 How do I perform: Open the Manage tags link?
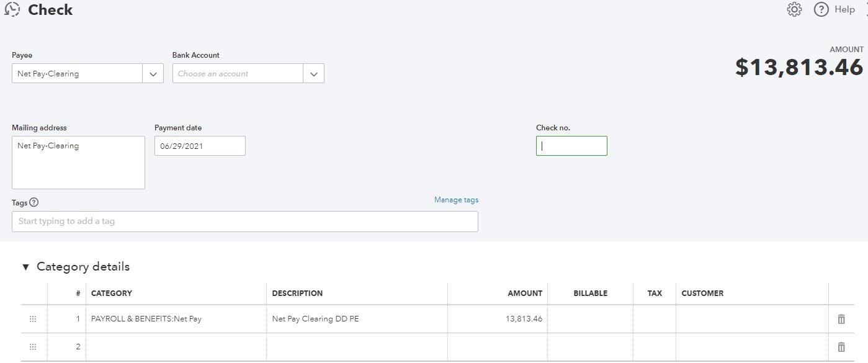click(x=456, y=199)
